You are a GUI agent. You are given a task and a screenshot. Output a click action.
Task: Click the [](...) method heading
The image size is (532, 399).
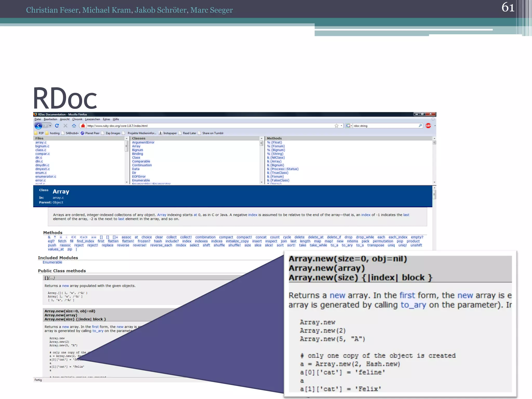click(x=50, y=278)
